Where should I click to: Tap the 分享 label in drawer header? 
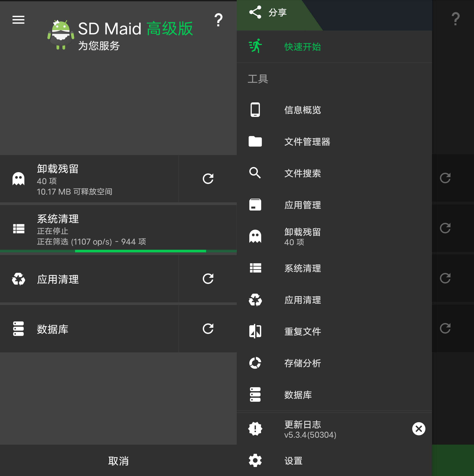pos(277,12)
